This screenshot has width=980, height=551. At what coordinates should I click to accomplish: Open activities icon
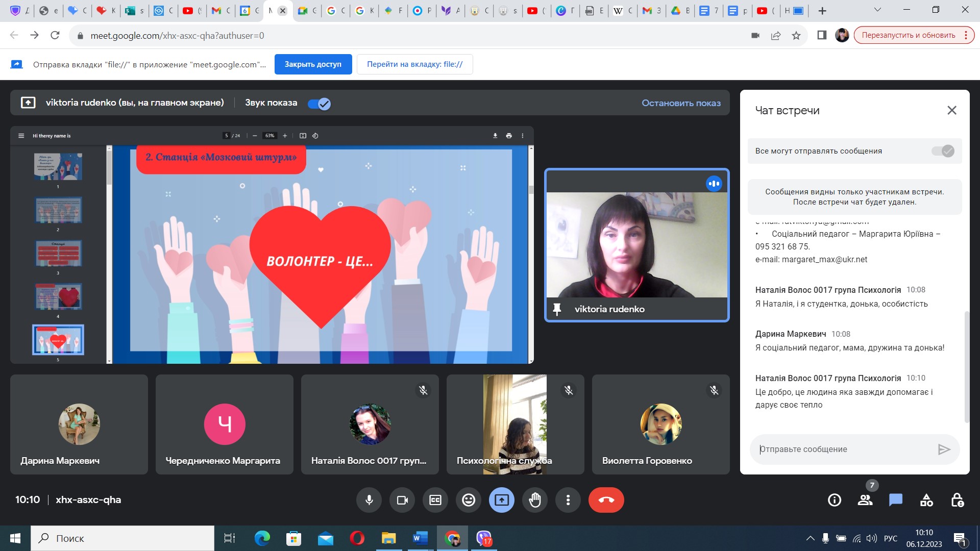(x=926, y=500)
